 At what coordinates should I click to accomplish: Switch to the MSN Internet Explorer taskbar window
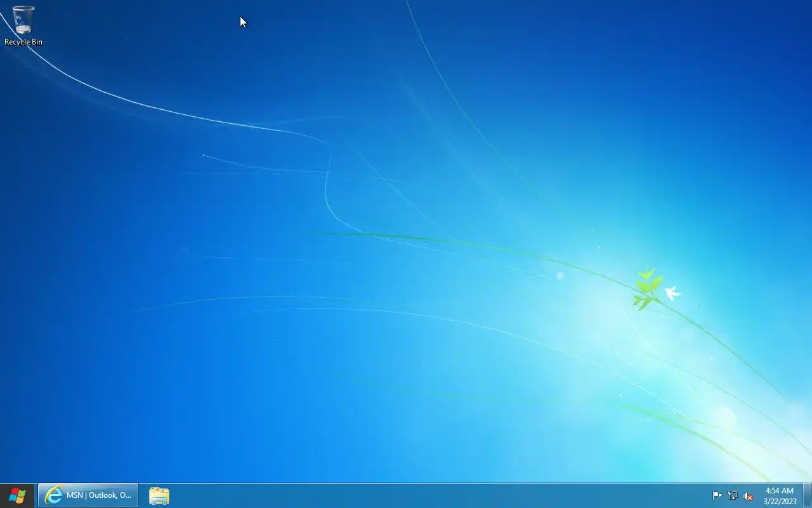pyautogui.click(x=88, y=495)
